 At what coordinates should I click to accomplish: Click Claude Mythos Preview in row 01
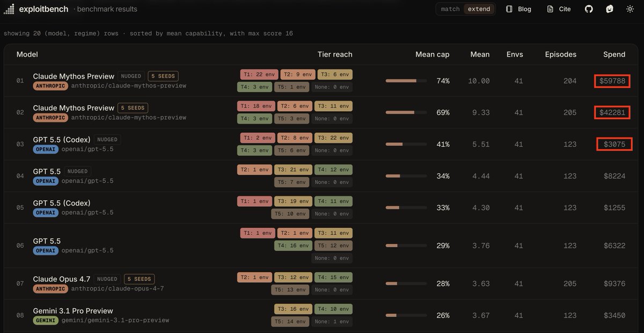coord(74,76)
